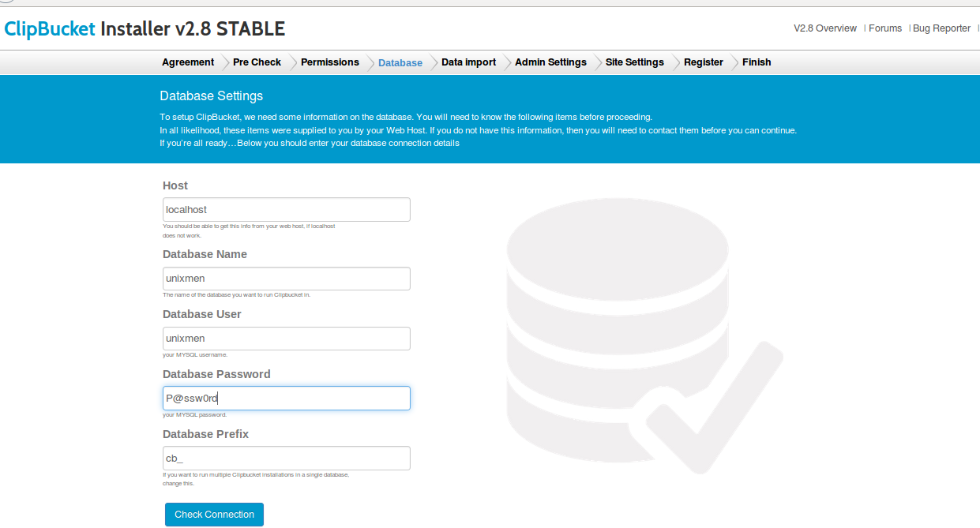
Task: Focus the Host input field
Action: pyautogui.click(x=287, y=210)
